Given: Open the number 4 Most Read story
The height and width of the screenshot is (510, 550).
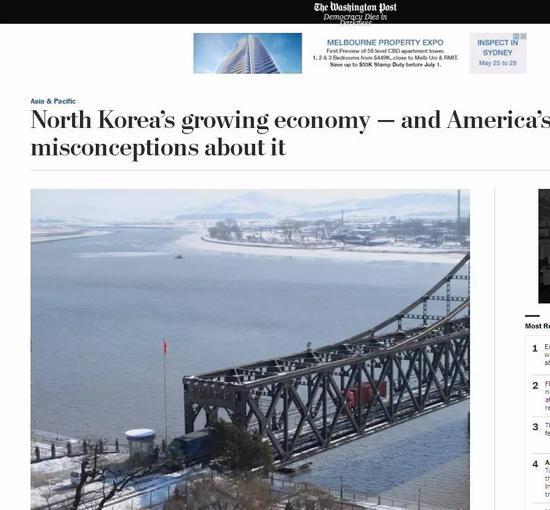Looking at the screenshot, I should (x=540, y=479).
